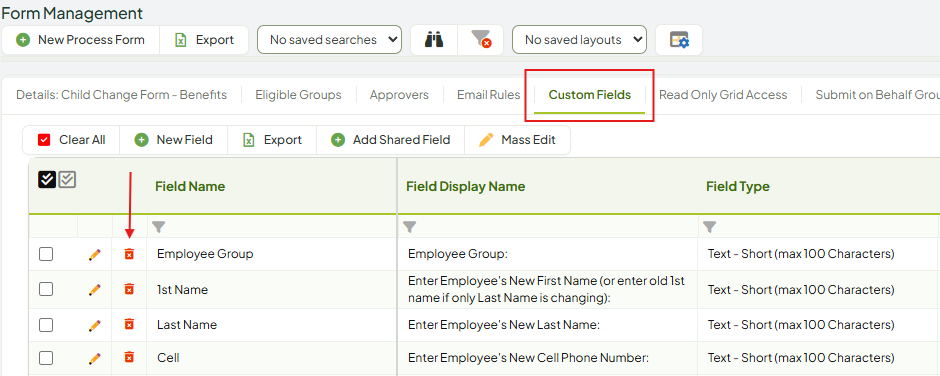Tick the 1st Name row checkbox
The height and width of the screenshot is (376, 940).
point(46,290)
